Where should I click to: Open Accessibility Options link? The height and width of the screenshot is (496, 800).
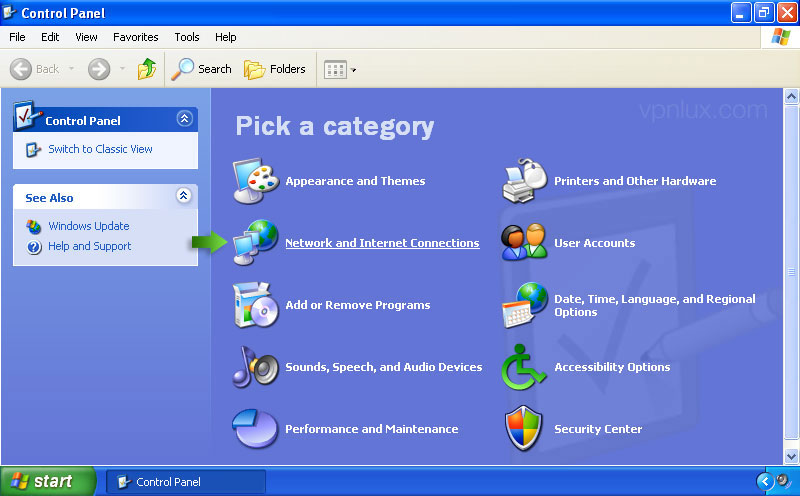612,367
